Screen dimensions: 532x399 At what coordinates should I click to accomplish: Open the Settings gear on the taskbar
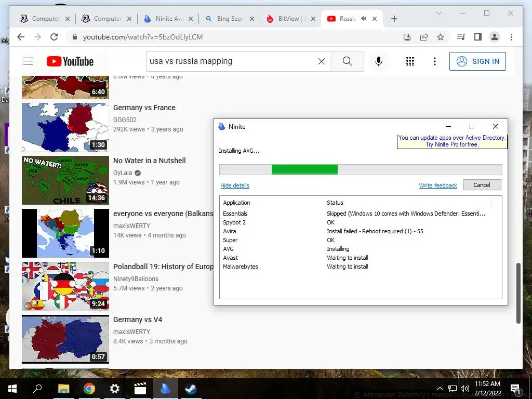[114, 389]
